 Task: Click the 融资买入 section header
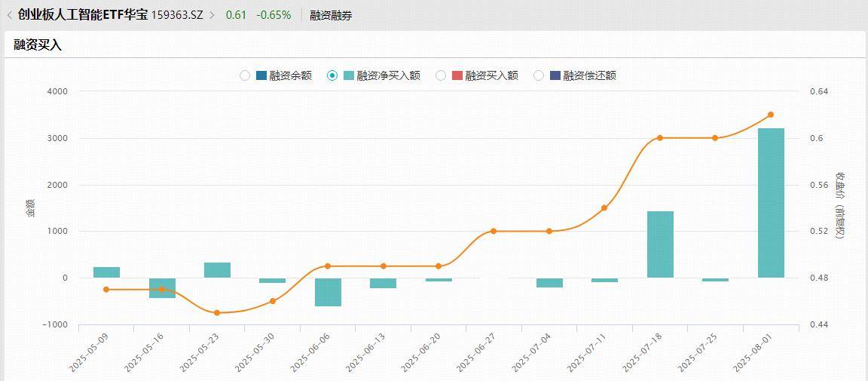[38, 45]
